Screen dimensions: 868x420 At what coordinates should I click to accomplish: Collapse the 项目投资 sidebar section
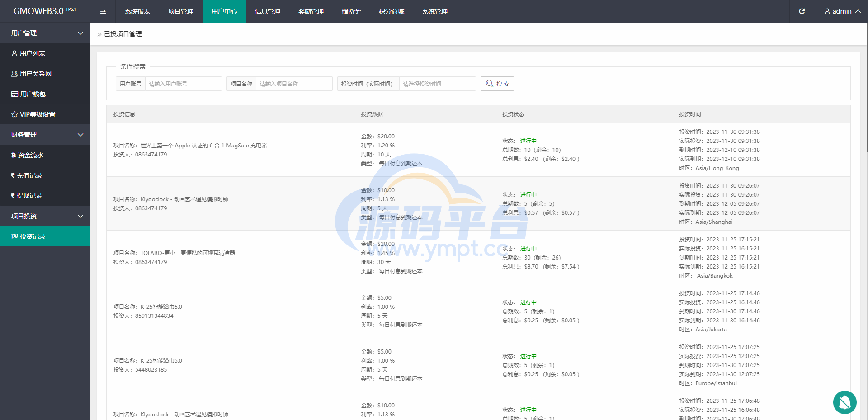(x=45, y=216)
